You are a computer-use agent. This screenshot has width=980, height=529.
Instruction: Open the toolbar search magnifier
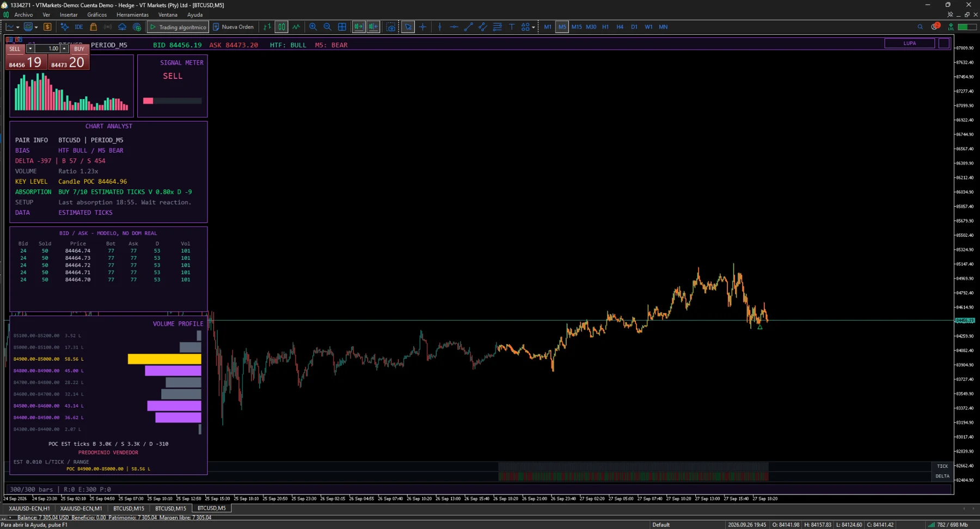pyautogui.click(x=920, y=27)
